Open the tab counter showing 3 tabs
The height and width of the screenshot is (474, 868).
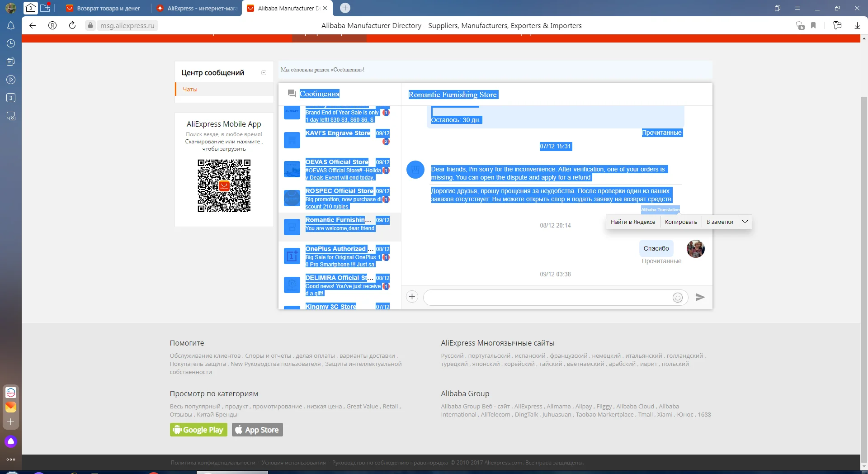click(x=30, y=8)
